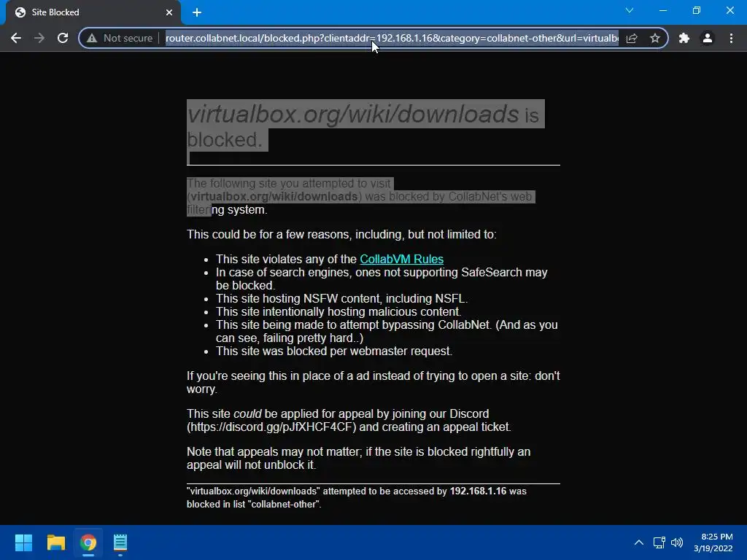Open the clock showing 8:25 PM
Image resolution: width=747 pixels, height=560 pixels.
coord(713,542)
